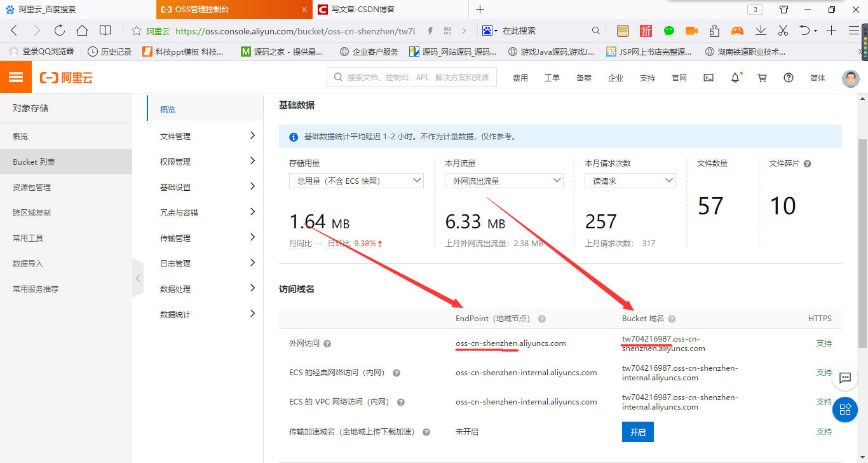Open the browser download icon

760,30
